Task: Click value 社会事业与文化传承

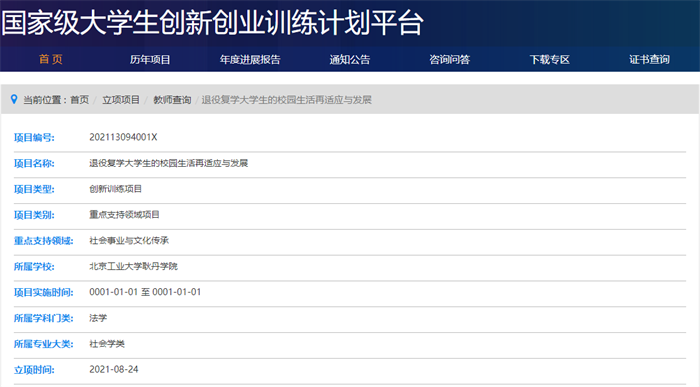Action: click(x=129, y=241)
